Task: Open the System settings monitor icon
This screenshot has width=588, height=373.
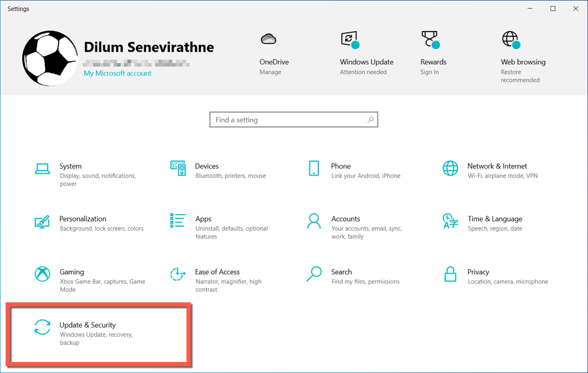Action: [x=42, y=169]
